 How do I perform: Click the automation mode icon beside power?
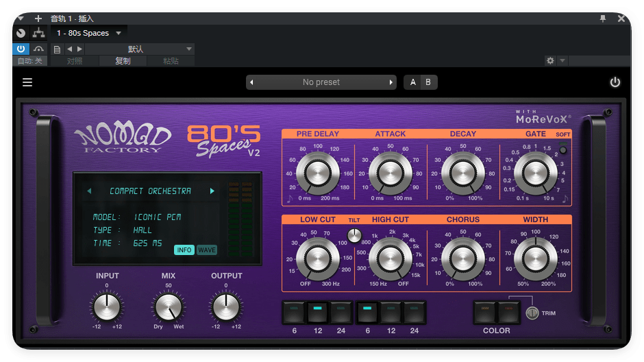38,49
